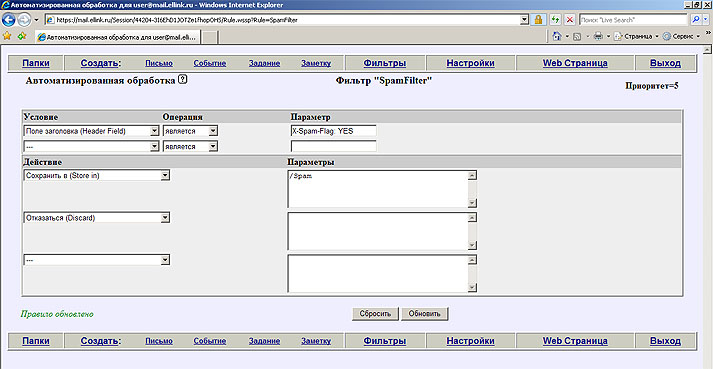
Task: Create a Событие from the top navigation
Action: click(x=210, y=64)
